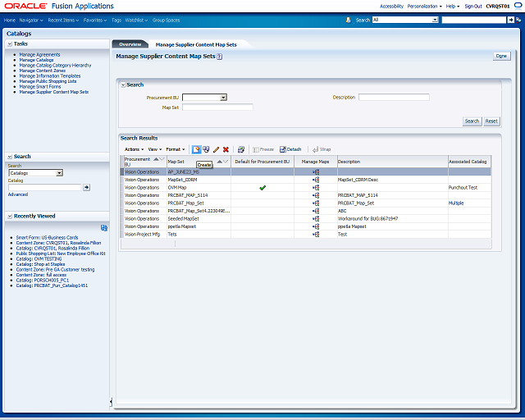525x420 pixels.
Task: Sort Map Set column ascending
Action: 220,162
